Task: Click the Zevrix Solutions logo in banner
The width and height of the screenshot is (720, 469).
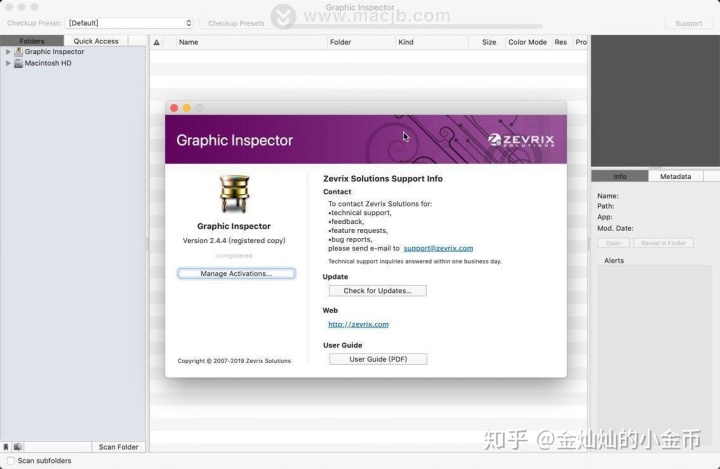Action: click(521, 140)
